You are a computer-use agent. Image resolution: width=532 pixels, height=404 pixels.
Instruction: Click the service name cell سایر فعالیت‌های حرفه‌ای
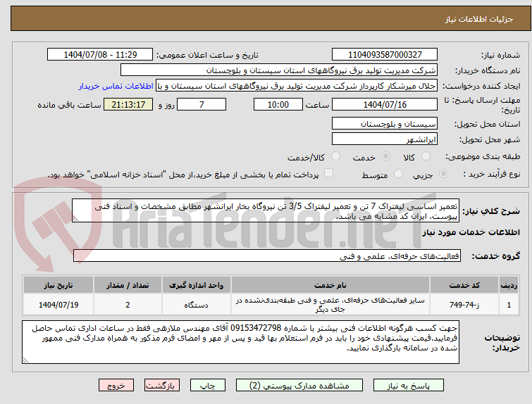point(330,305)
